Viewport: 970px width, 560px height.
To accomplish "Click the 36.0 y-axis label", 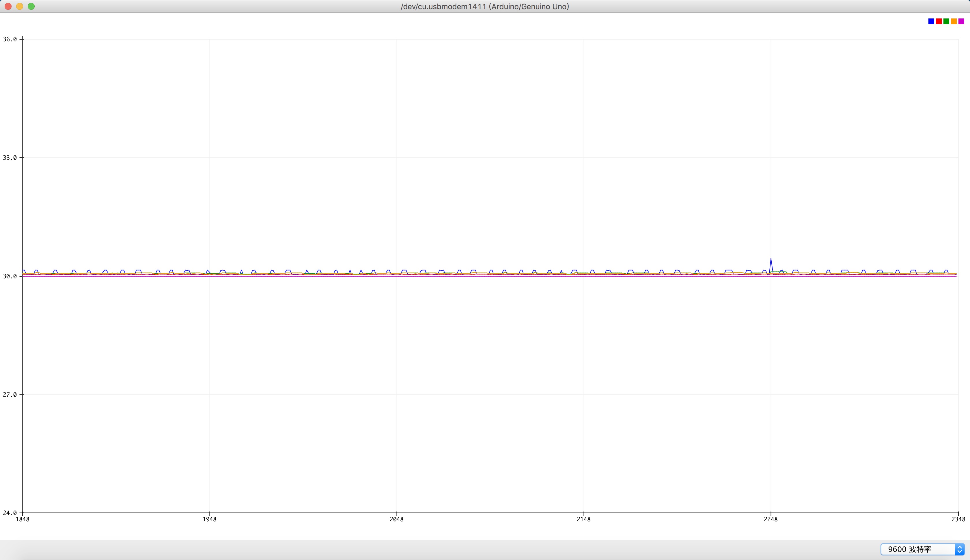I will (10, 39).
